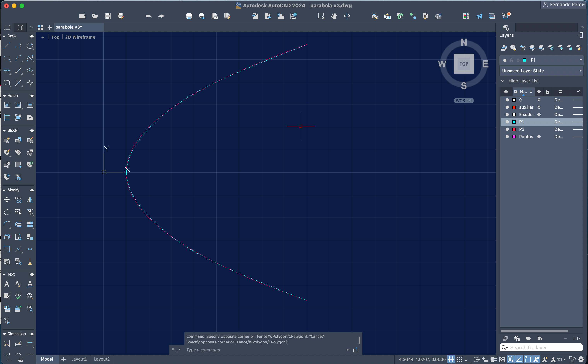The width and height of the screenshot is (588, 364).
Task: Select the Line tool in Draw panel
Action: [6, 45]
